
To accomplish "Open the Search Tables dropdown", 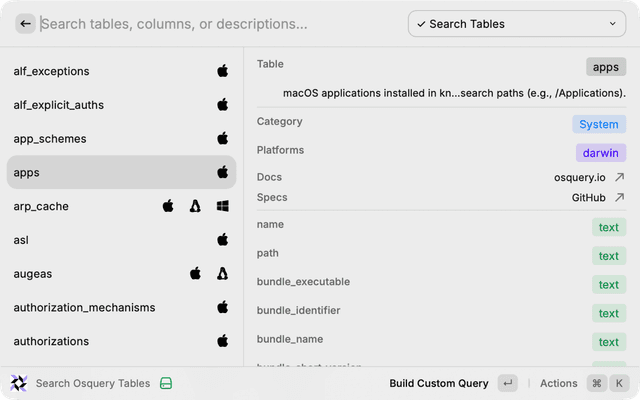I will pos(516,24).
